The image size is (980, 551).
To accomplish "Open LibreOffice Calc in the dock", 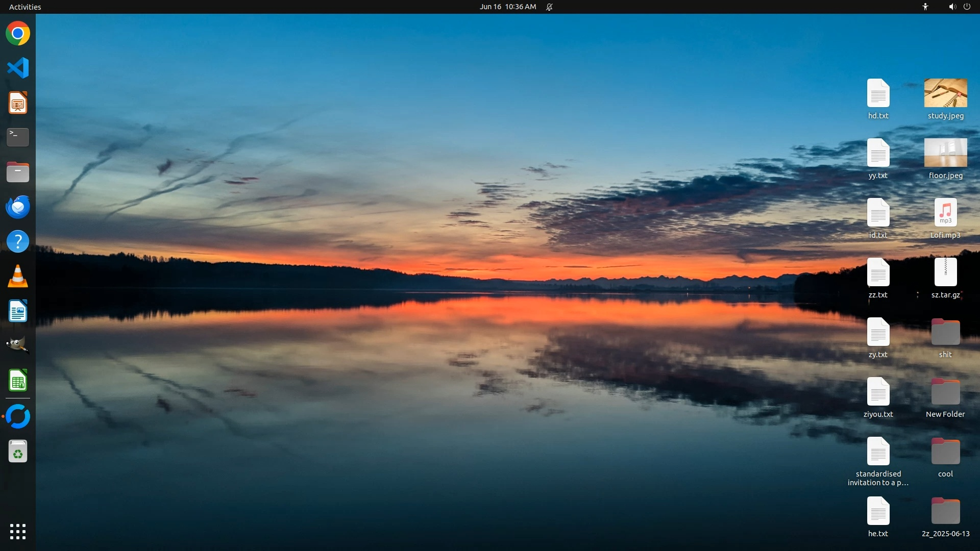I will [18, 381].
